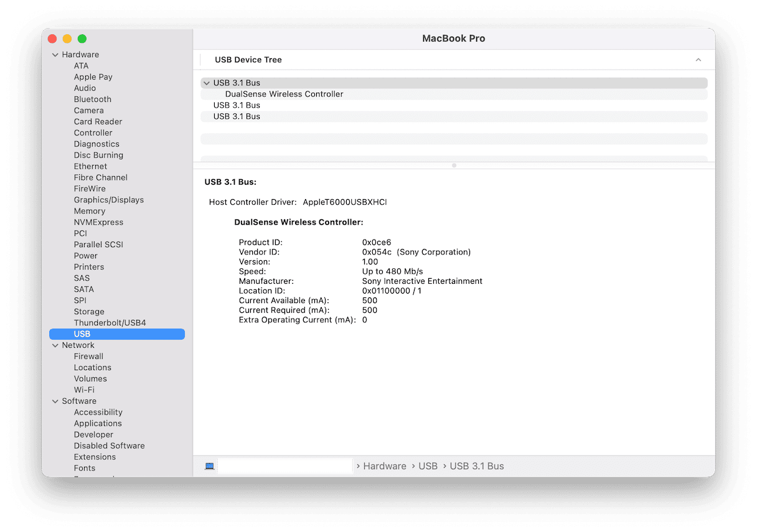Select FireWire in the sidebar

point(90,189)
